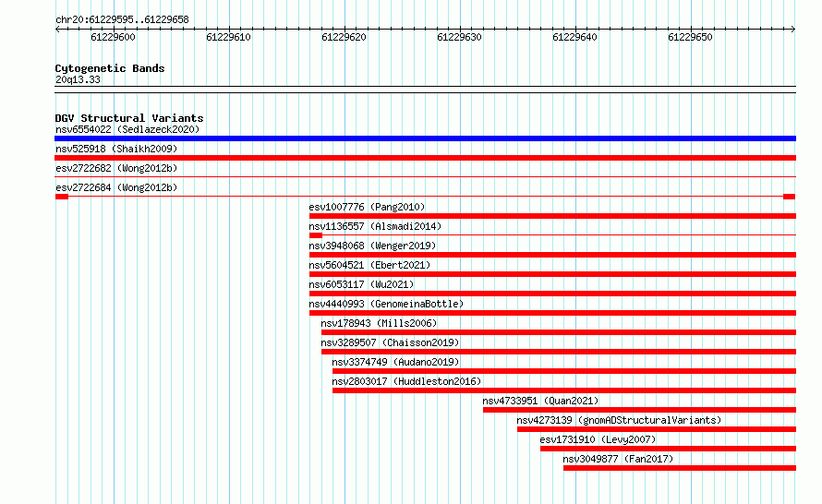Click the left end block of esv2722684
Screen dimensions: 822x504
coord(62,197)
